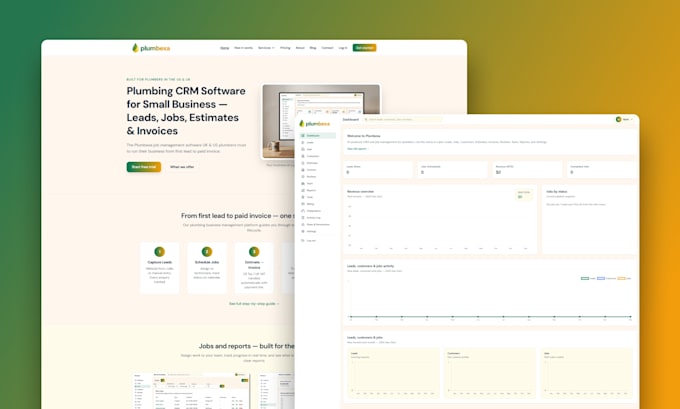Screen dimensions: 680x409
Task: Click the search magnifier icon in dashboard
Action: click(x=366, y=119)
